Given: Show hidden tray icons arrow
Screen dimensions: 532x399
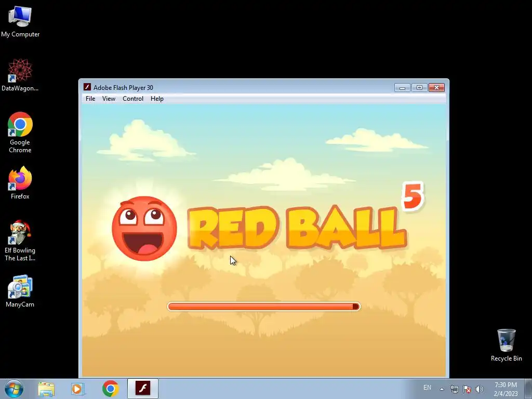Looking at the screenshot, I should point(442,389).
